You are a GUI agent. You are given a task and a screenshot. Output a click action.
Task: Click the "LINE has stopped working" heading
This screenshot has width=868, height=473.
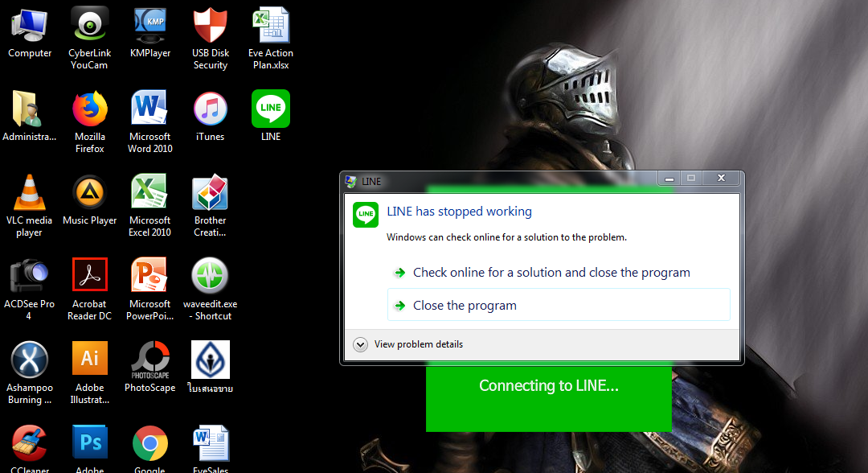click(x=459, y=212)
